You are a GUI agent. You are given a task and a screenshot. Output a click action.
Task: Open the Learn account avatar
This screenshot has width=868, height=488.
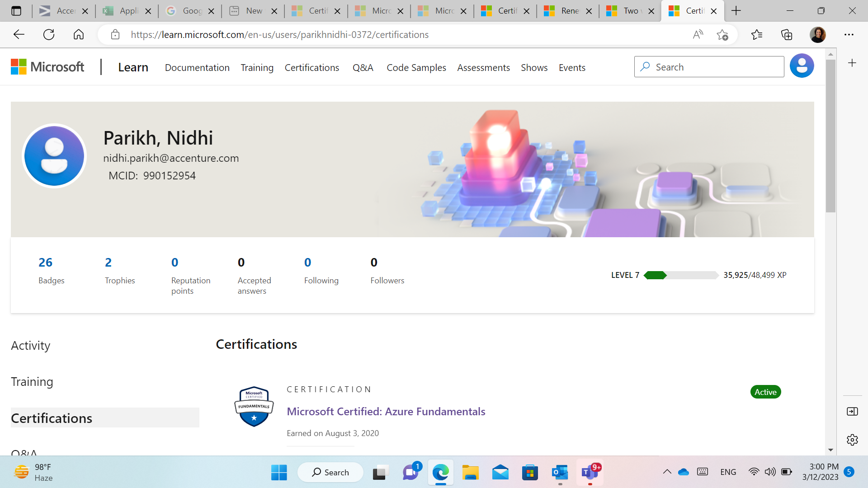tap(802, 66)
